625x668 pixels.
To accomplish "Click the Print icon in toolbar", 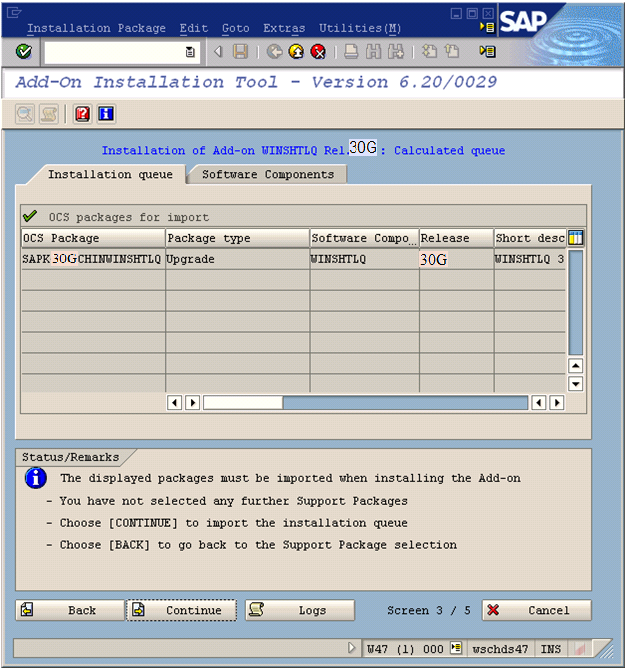I will (x=351, y=52).
